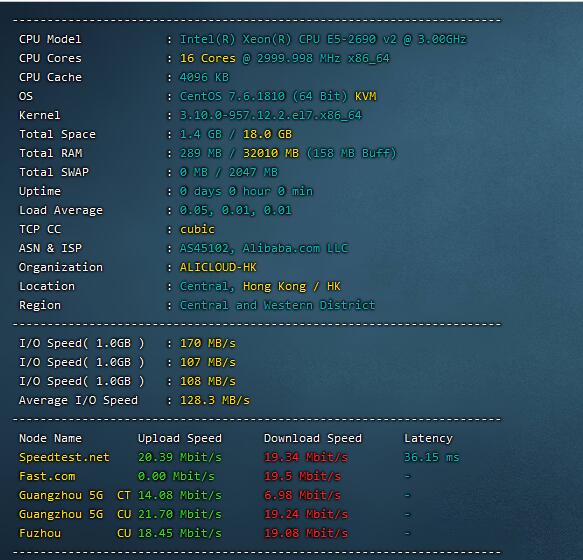Click the Hong Kong location text
The width and height of the screenshot is (583, 560).
pyautogui.click(x=274, y=286)
